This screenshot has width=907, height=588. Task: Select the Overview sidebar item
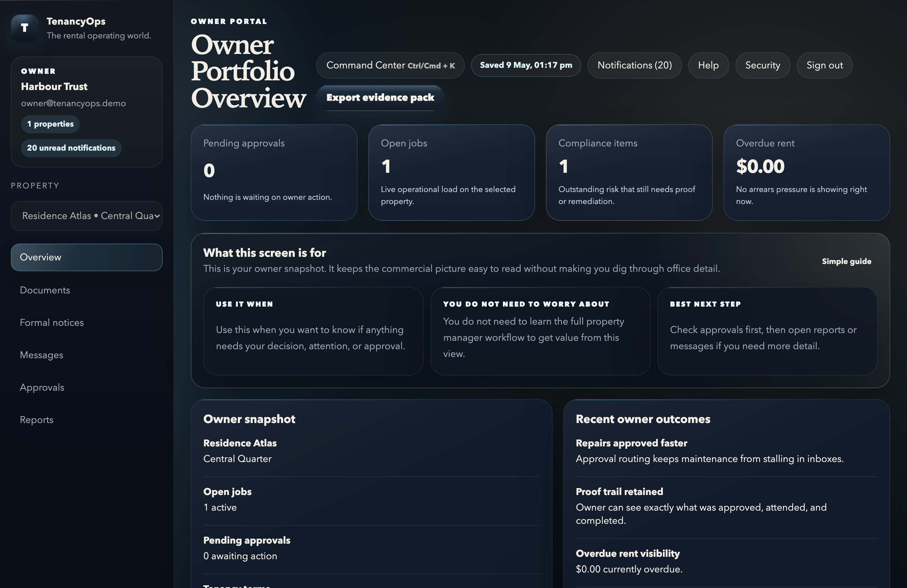[86, 257]
